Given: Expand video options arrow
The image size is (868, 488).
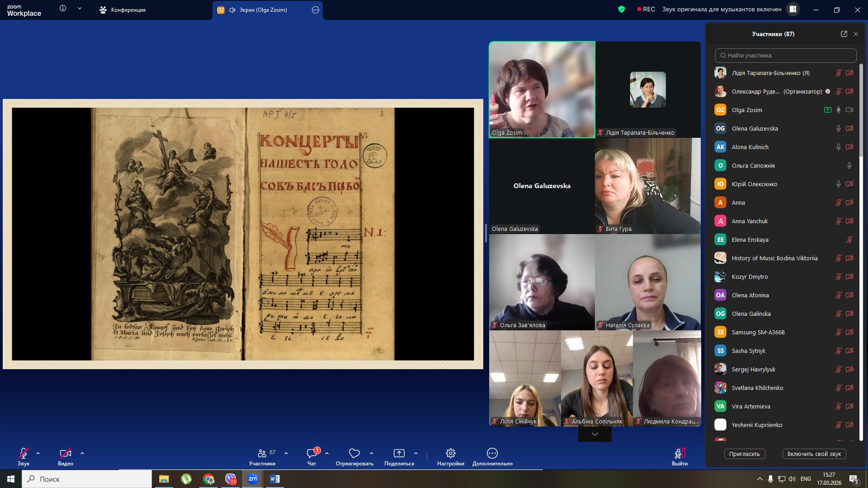Looking at the screenshot, I should 82,453.
